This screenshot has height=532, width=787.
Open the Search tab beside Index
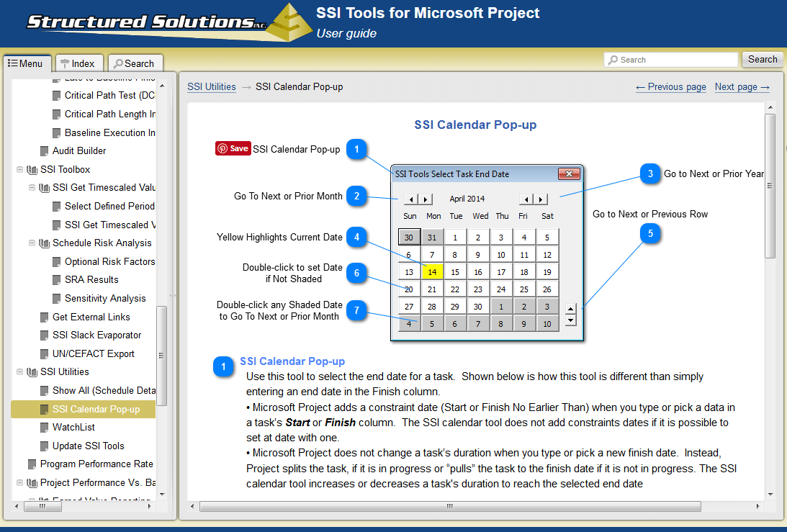click(x=135, y=63)
